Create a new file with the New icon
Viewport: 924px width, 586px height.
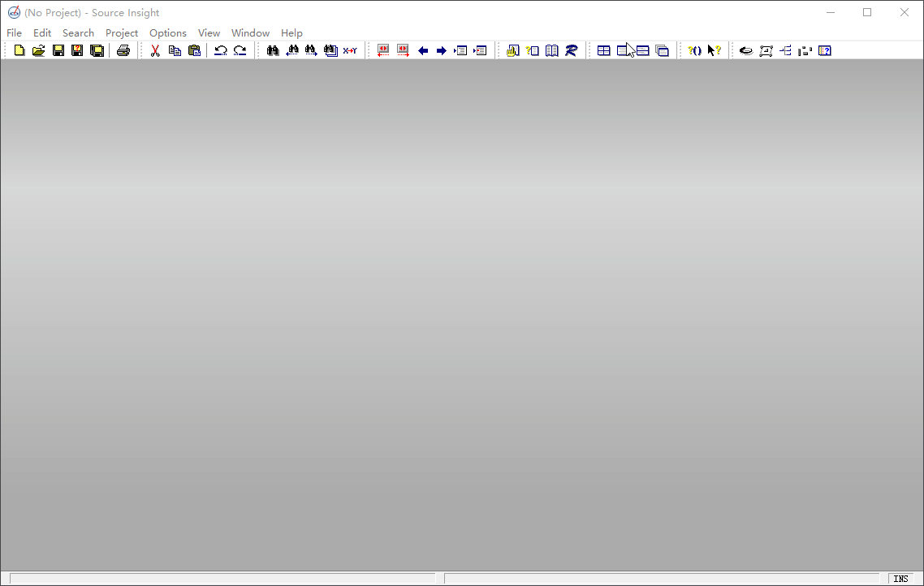coord(19,50)
